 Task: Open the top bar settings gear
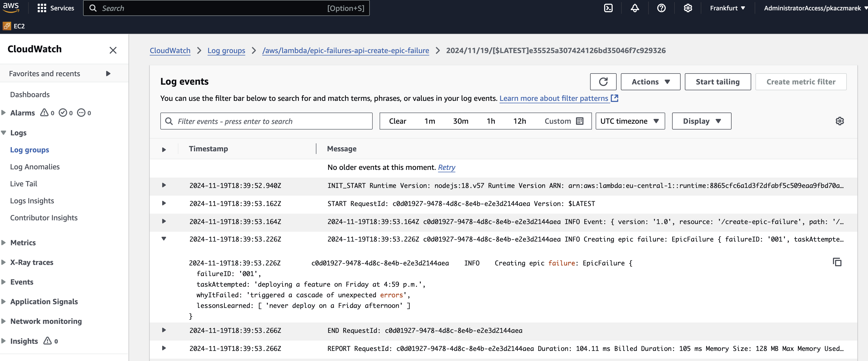click(688, 8)
